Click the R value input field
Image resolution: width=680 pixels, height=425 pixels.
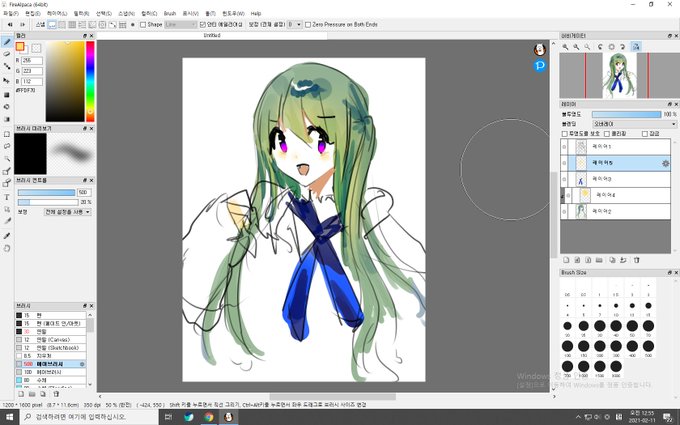pyautogui.click(x=32, y=61)
